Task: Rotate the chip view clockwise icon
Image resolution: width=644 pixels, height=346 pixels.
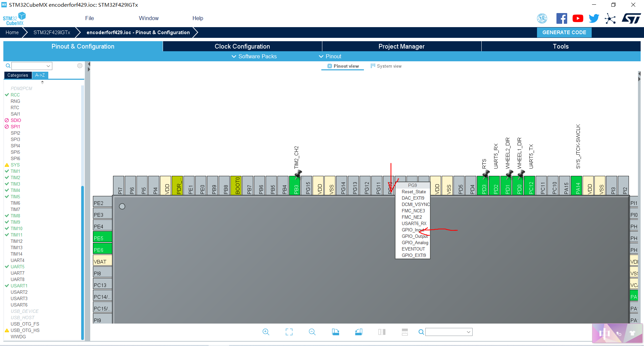Action: point(335,332)
